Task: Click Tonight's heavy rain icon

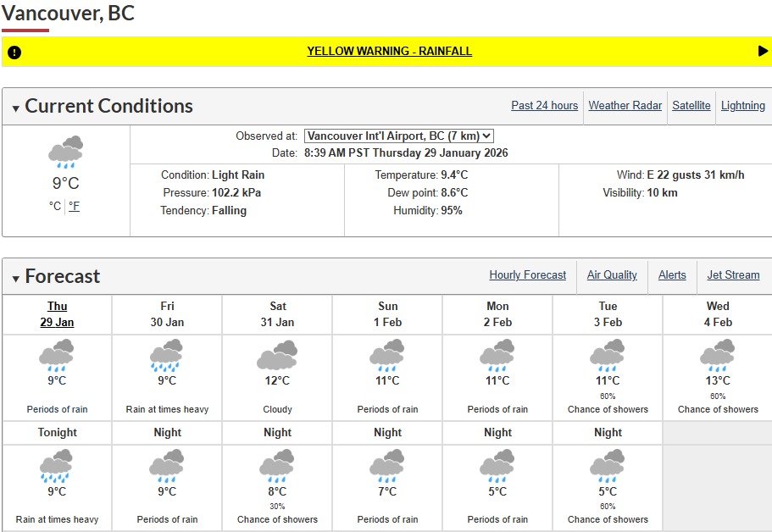Action: (x=57, y=467)
